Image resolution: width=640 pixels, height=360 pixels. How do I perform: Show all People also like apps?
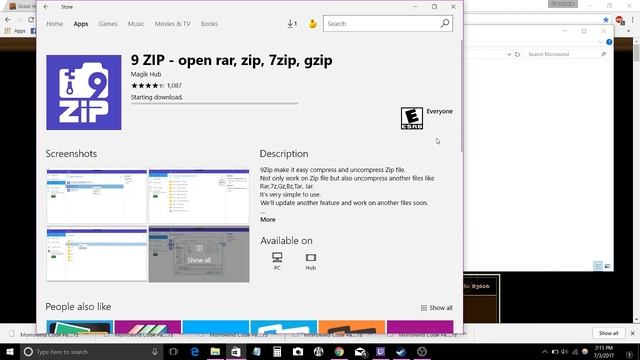click(436, 308)
